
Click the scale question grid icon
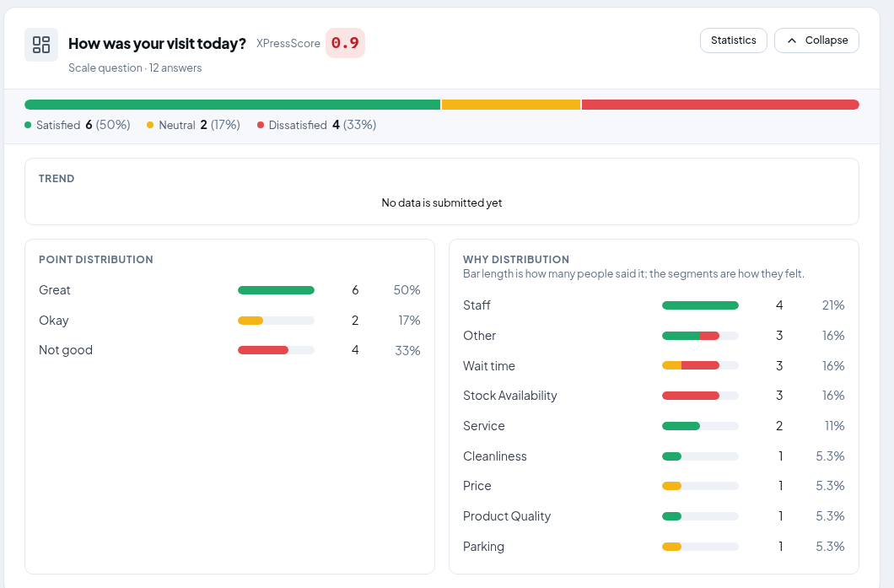[x=41, y=45]
